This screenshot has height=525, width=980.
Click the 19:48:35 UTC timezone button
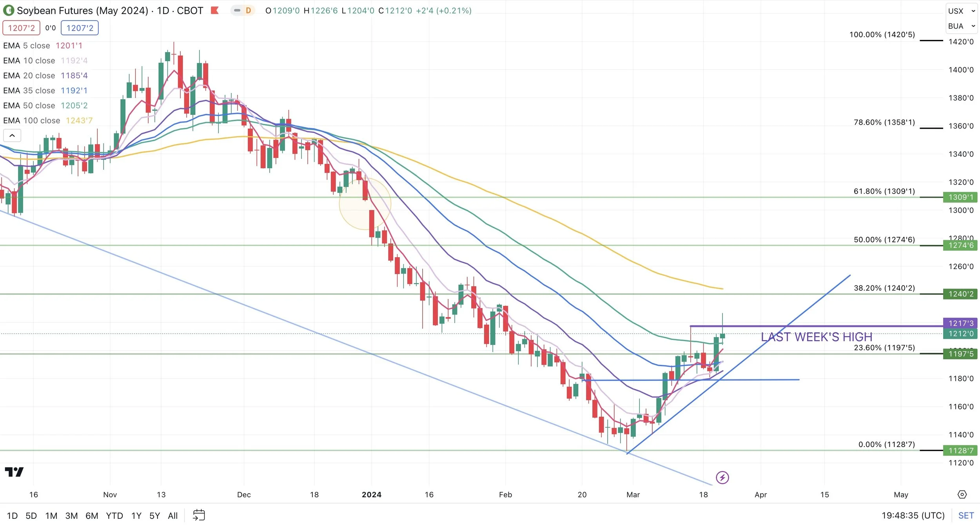click(x=913, y=516)
